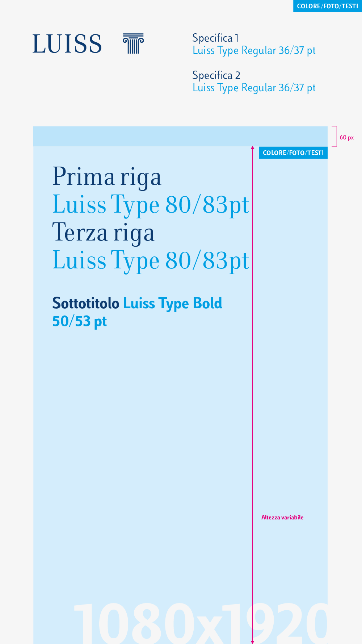Click the bottom arrowhead of height line
Image resolution: width=362 pixels, height=644 pixels.
coord(253,642)
